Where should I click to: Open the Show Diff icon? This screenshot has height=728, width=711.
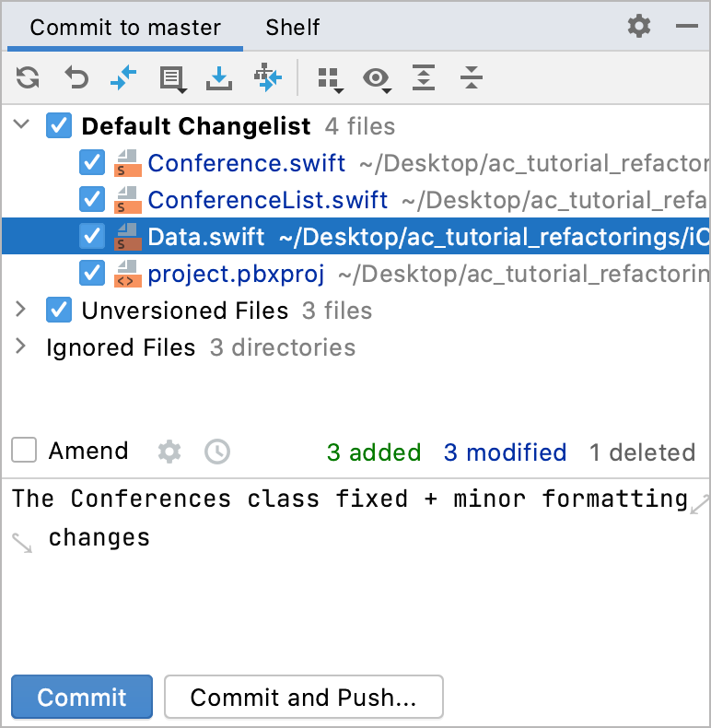click(x=123, y=78)
